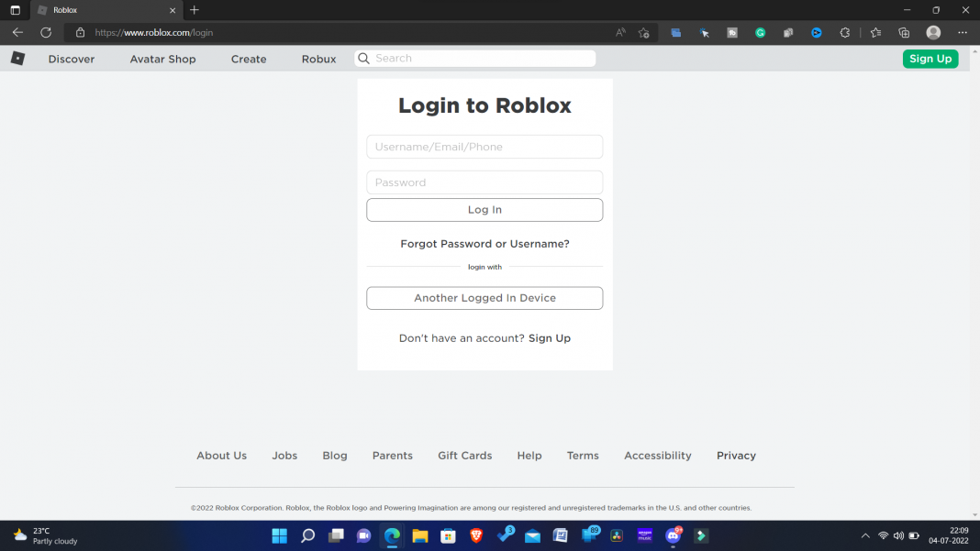Click the Username/Email/Phone input field
The height and width of the screenshot is (551, 980).
tap(484, 146)
